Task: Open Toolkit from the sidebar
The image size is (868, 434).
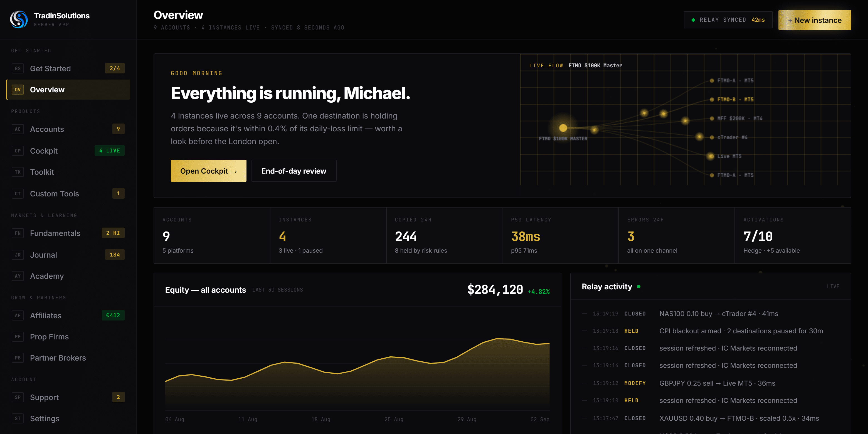Action: (68, 172)
